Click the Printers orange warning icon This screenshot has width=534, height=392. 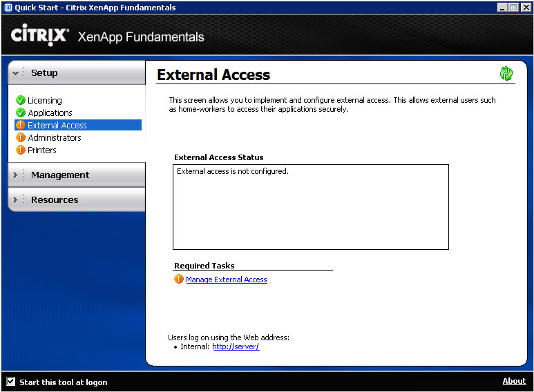pyautogui.click(x=21, y=150)
